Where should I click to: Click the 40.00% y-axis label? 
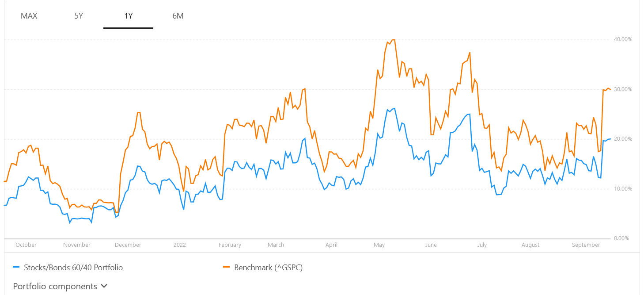point(623,39)
